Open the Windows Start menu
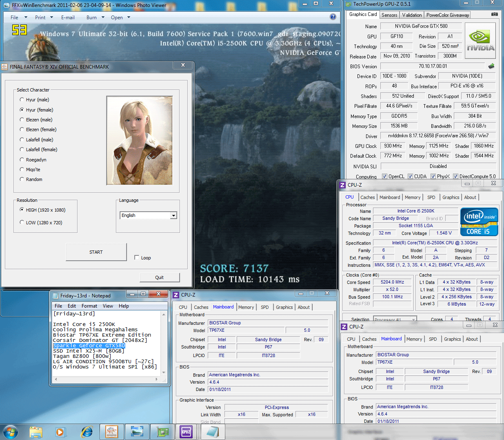504x440 pixels. (10, 431)
